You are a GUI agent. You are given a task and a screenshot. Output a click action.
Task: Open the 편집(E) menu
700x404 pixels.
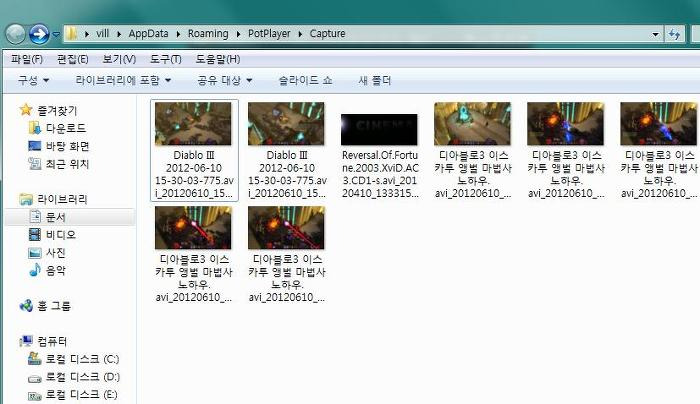tap(72, 59)
